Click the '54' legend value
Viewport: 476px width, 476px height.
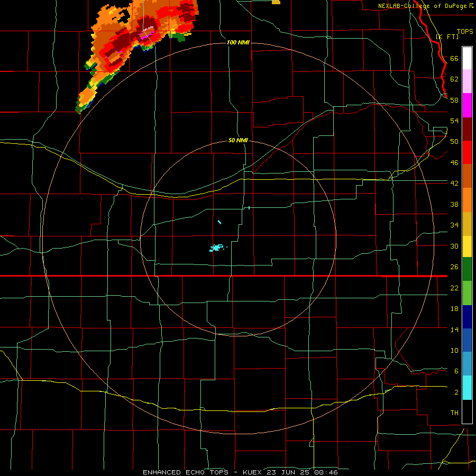(x=454, y=121)
